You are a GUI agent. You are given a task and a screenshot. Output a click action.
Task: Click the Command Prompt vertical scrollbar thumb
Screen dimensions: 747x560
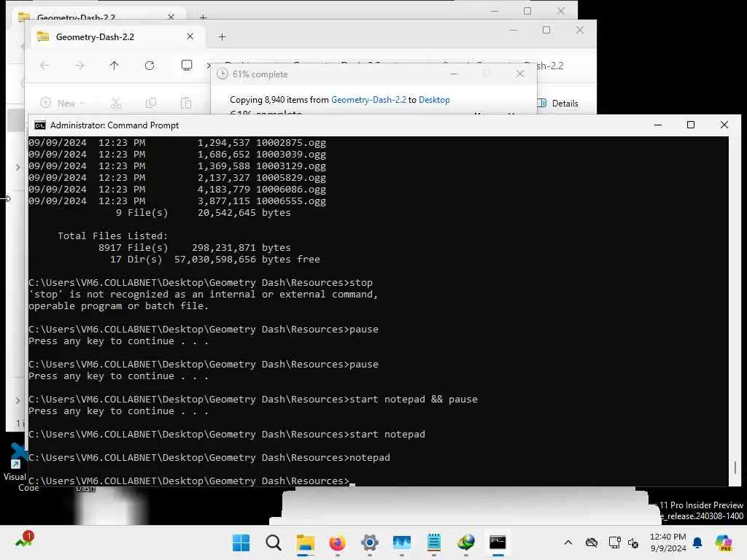pyautogui.click(x=735, y=467)
